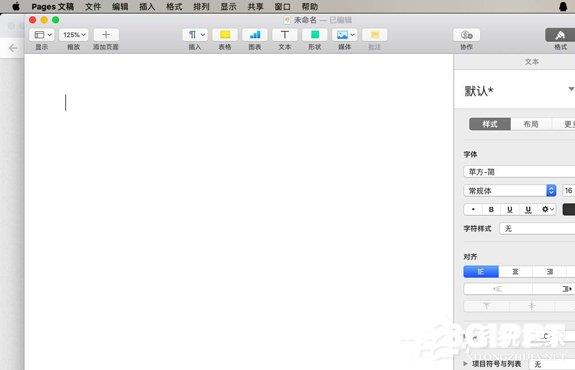Open the Media (媒体) toolbar icon
The image size is (575, 370).
coord(345,35)
